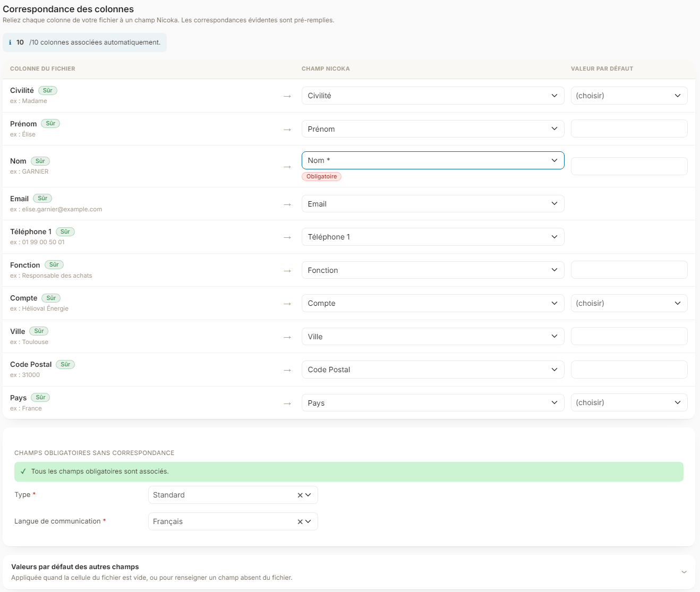
Task: Open the Type dropdown showing Standard
Action: click(x=233, y=495)
